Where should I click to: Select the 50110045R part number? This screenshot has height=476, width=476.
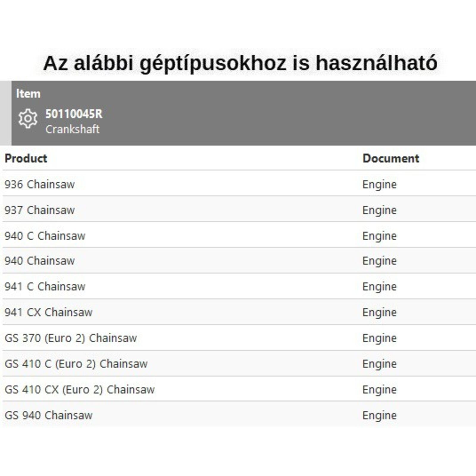click(x=74, y=114)
